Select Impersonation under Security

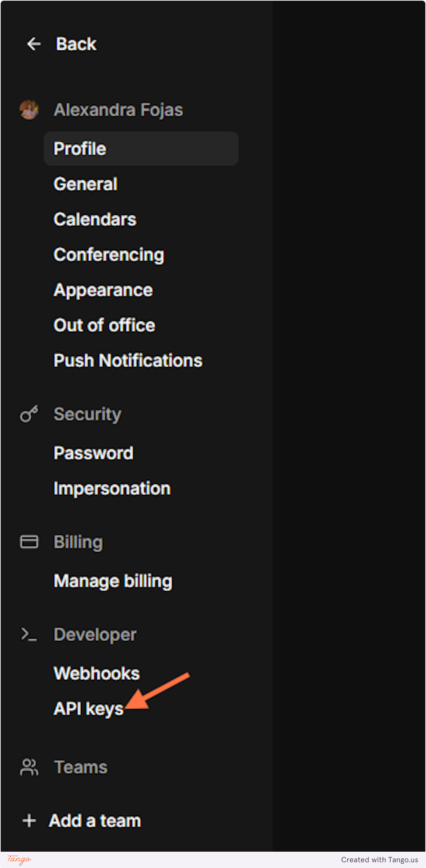pyautogui.click(x=111, y=488)
